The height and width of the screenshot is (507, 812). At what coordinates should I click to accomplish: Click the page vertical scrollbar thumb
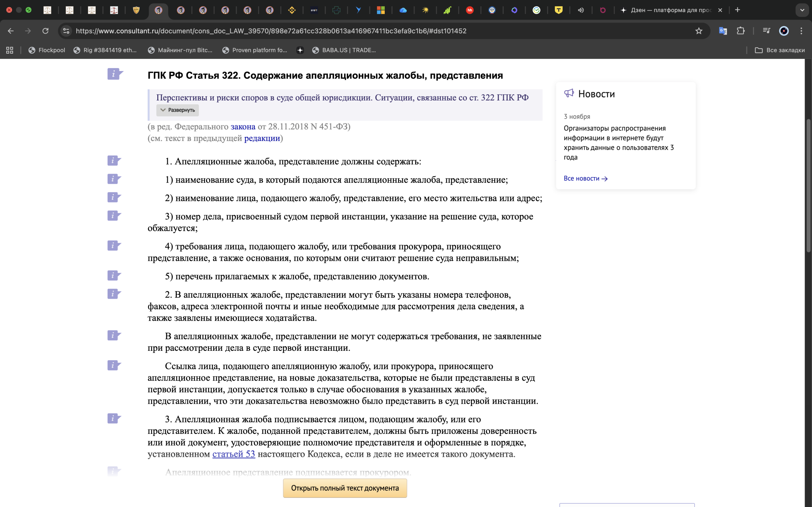[x=808, y=185]
